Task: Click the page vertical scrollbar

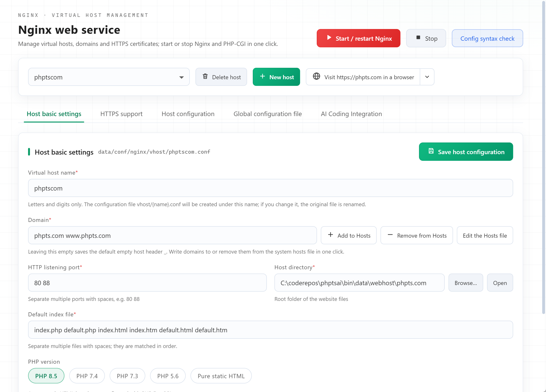Action: [x=544, y=158]
